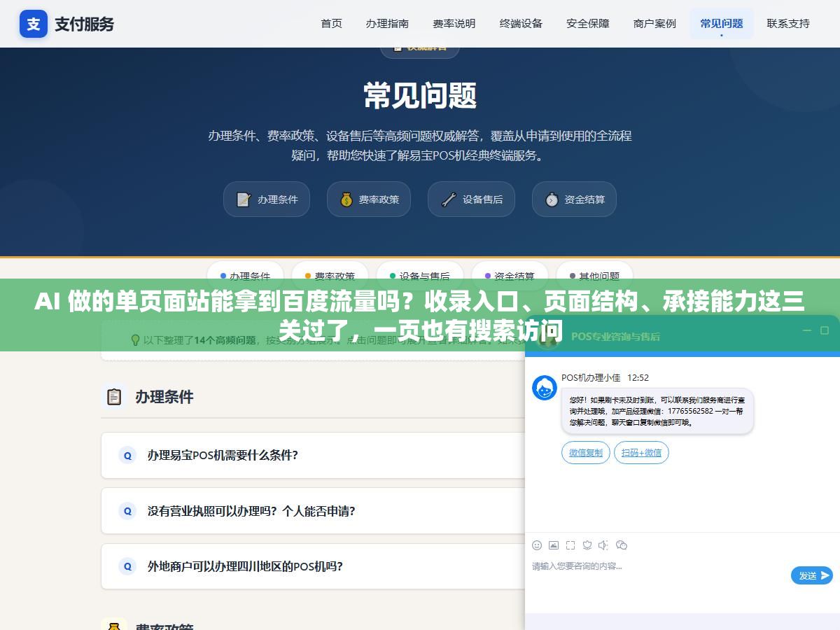Click the POS专业咨询与售后 chat title
Screen dimensions: 840x630
(615, 337)
